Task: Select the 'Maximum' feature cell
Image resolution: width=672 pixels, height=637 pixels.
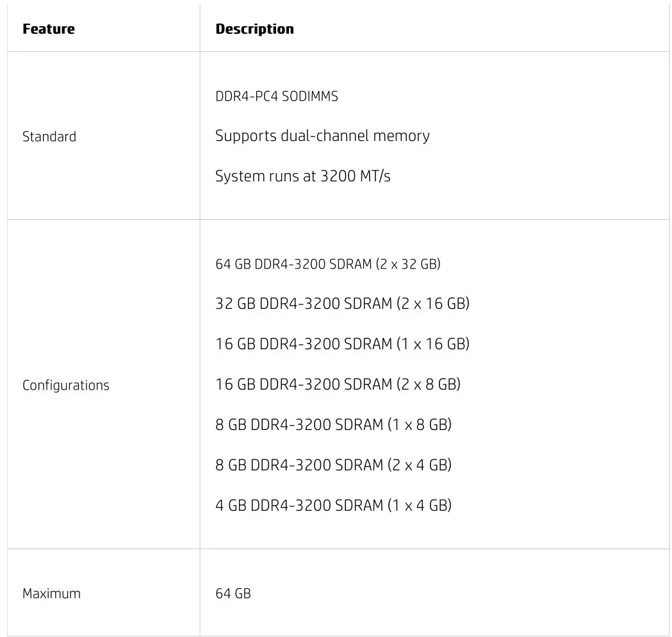Action: pyautogui.click(x=51, y=593)
